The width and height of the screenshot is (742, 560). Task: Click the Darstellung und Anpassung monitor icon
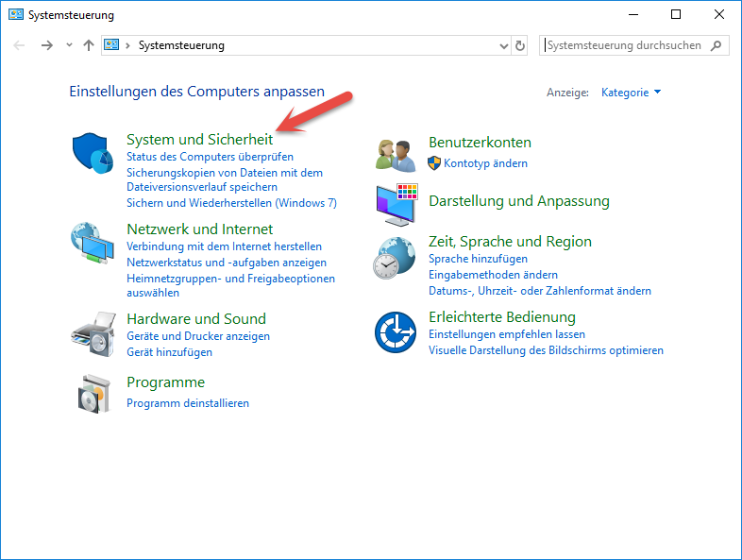pos(396,202)
